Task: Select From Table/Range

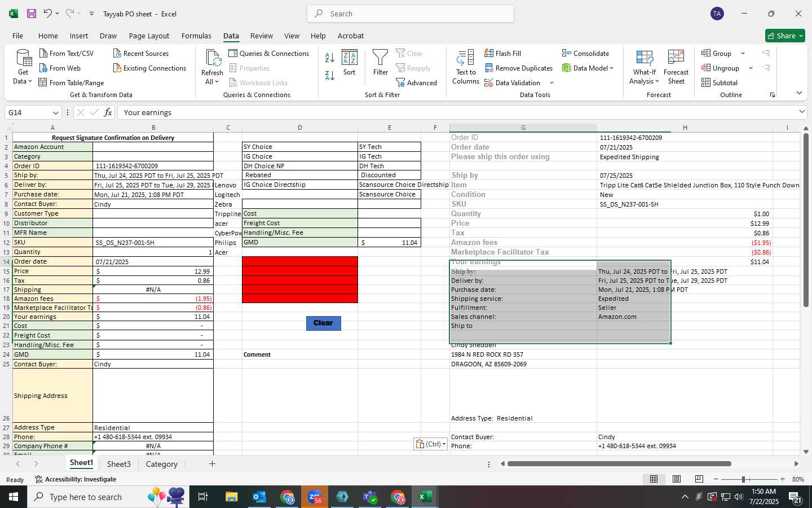Action: click(x=71, y=82)
